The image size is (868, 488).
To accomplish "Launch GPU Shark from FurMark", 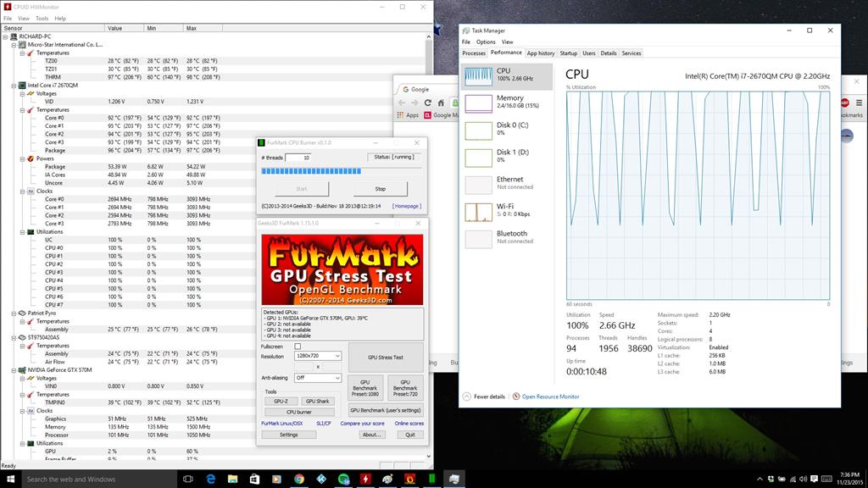I will (317, 401).
